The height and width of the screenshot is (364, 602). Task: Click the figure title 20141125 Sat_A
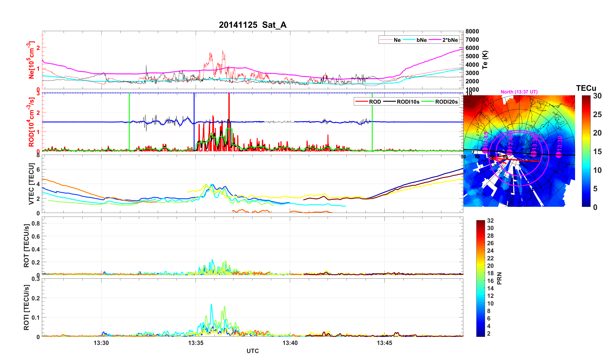pyautogui.click(x=252, y=25)
